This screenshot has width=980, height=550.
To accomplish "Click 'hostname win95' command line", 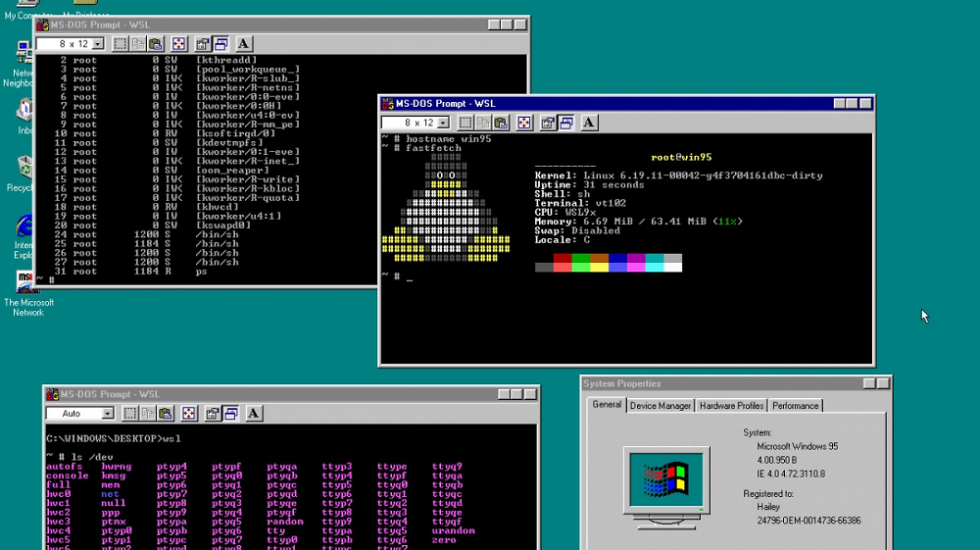I will (x=448, y=139).
